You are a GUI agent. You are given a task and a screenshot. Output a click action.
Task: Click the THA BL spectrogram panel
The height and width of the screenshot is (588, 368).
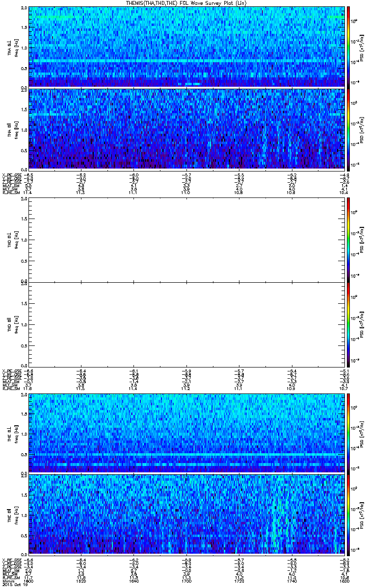[186, 47]
